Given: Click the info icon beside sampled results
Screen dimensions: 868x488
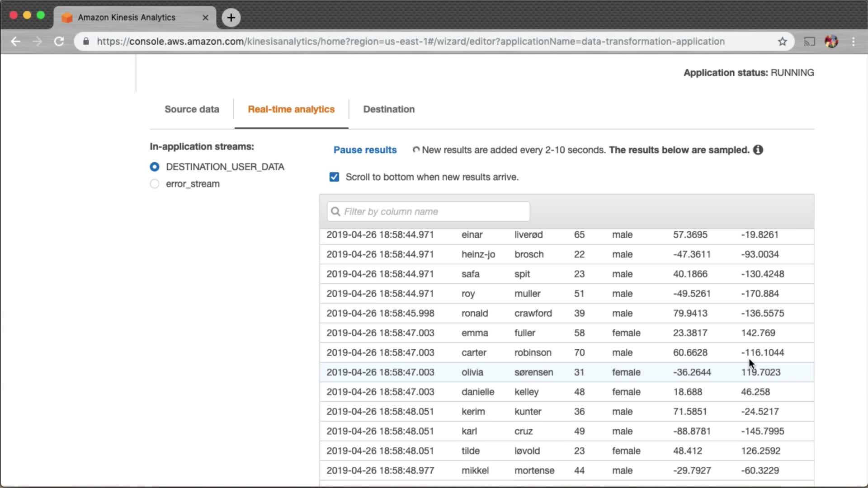Looking at the screenshot, I should (758, 150).
